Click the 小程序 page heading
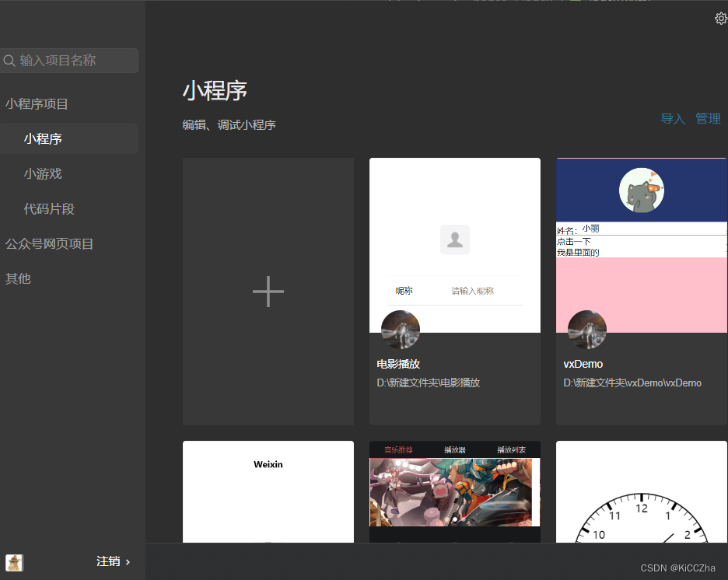This screenshot has width=728, height=580. point(215,90)
